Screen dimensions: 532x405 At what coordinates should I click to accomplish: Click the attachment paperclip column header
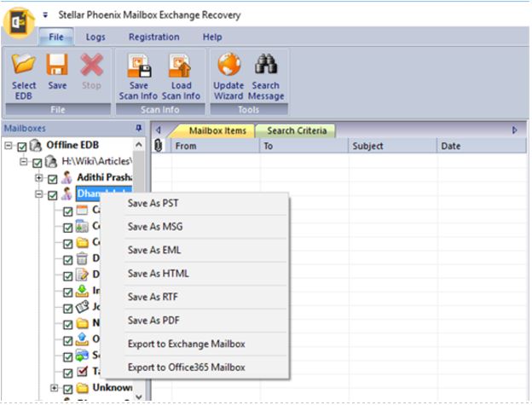(158, 146)
